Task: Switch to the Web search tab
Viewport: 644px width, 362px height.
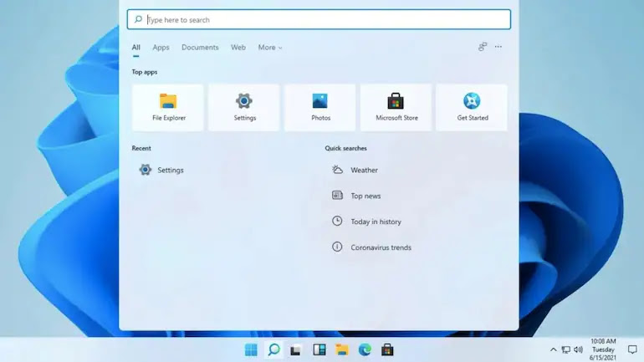Action: tap(238, 48)
